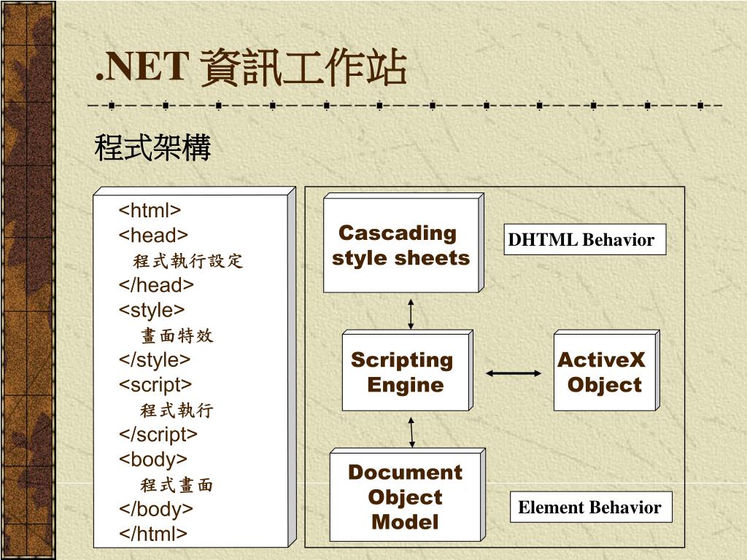The height and width of the screenshot is (560, 747).
Task: Click the '</html>' closing tag line
Action: [x=153, y=533]
